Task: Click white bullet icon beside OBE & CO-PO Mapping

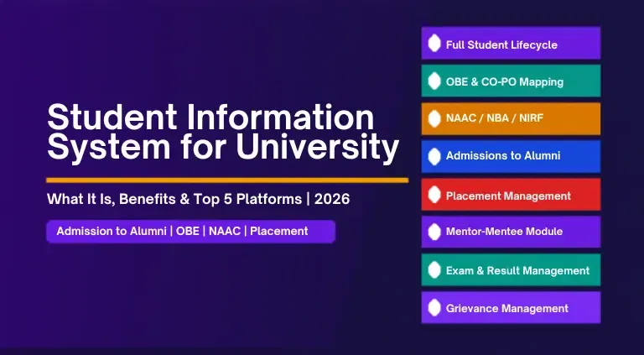Action: point(434,81)
